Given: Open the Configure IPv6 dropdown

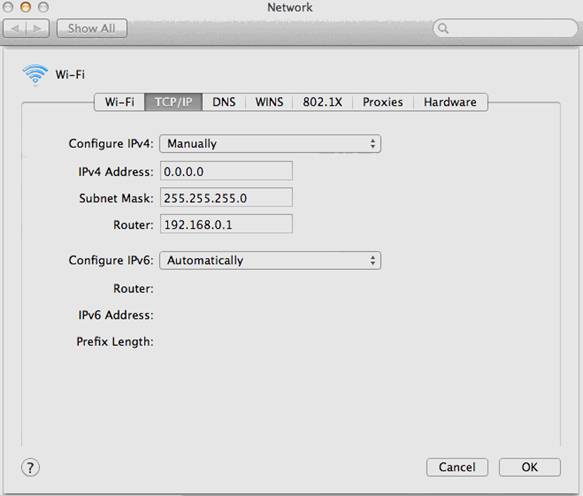Looking at the screenshot, I should pos(270,261).
